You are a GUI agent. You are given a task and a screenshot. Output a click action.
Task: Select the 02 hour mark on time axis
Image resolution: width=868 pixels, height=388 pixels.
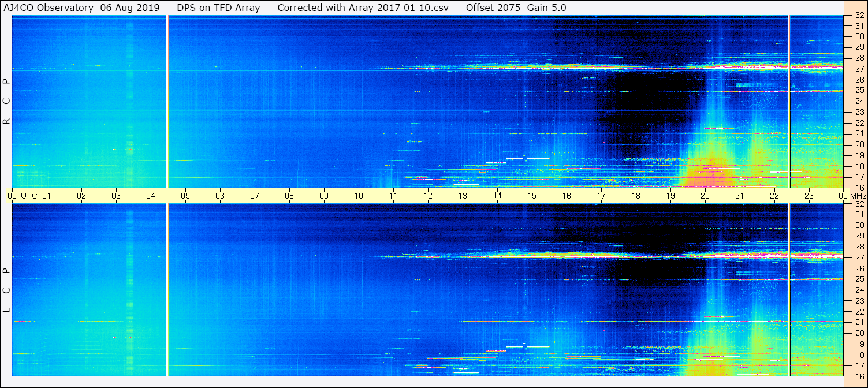coord(81,196)
